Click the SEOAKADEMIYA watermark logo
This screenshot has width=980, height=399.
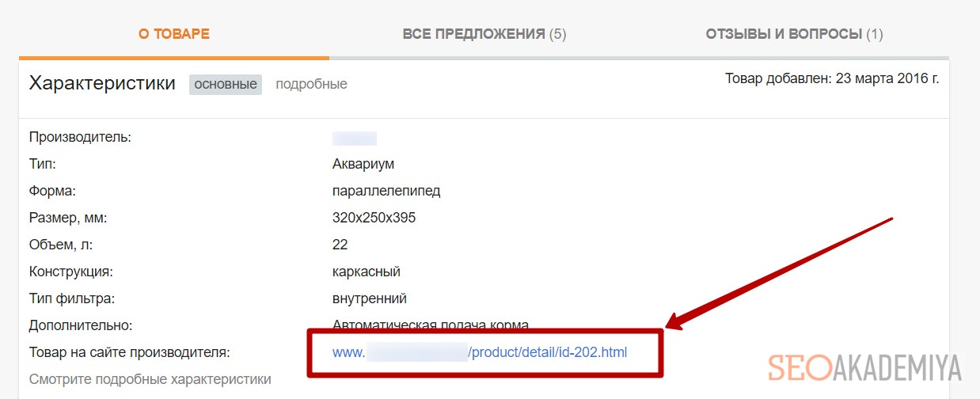(864, 368)
